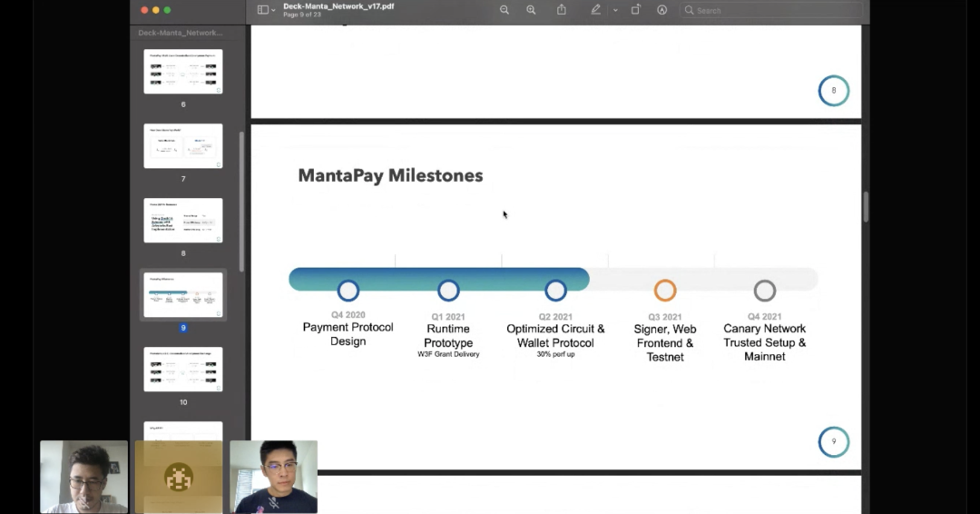The height and width of the screenshot is (514, 980).
Task: Select page 6 thumbnail in sidebar
Action: (x=183, y=71)
